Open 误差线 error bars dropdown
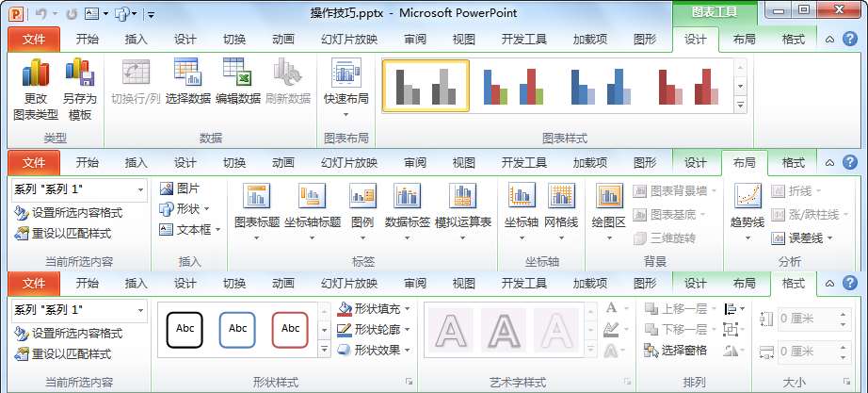Screen dimensions: 868x393 (x=802, y=237)
